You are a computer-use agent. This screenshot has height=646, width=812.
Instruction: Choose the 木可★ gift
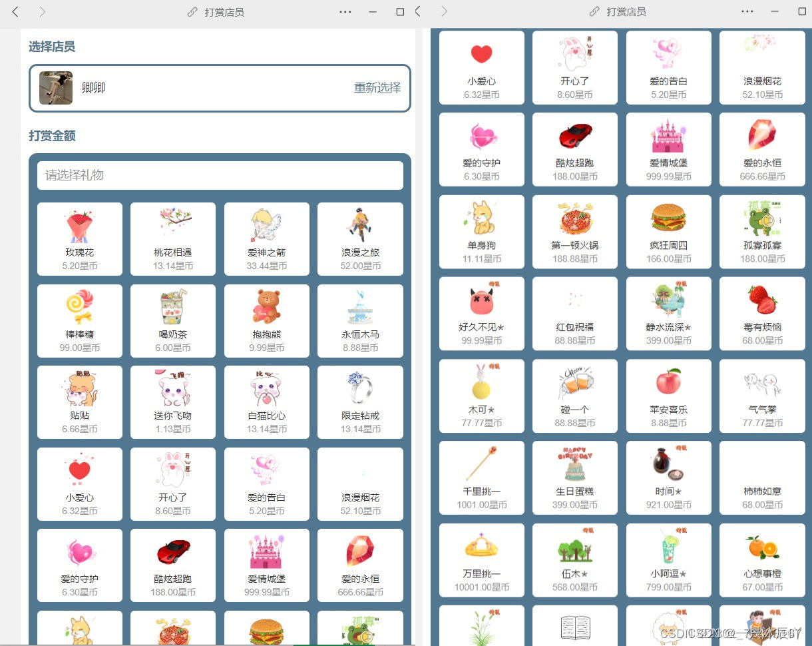482,396
